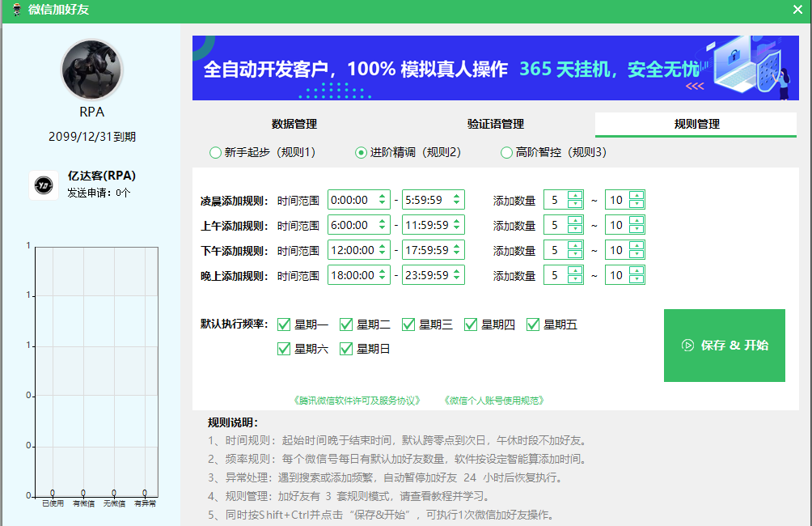Decrease 晚上 maximum add count from 10
This screenshot has height=526, width=812.
tap(636, 279)
